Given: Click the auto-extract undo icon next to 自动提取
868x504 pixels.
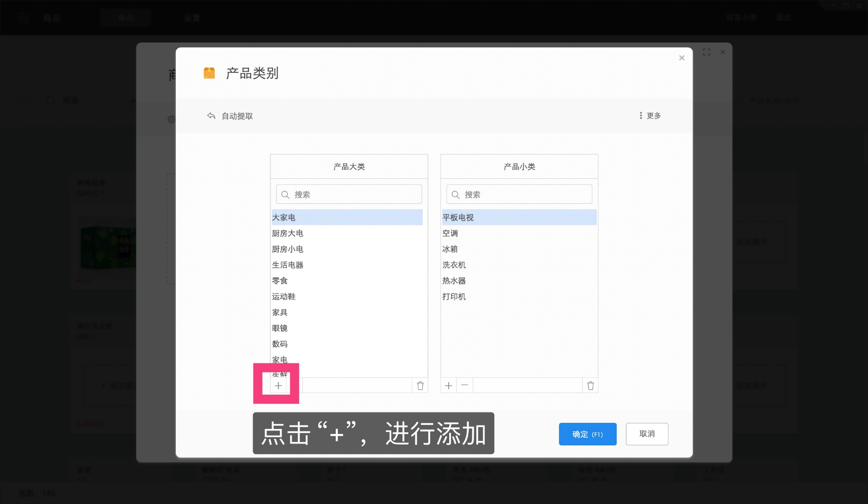Looking at the screenshot, I should (211, 116).
